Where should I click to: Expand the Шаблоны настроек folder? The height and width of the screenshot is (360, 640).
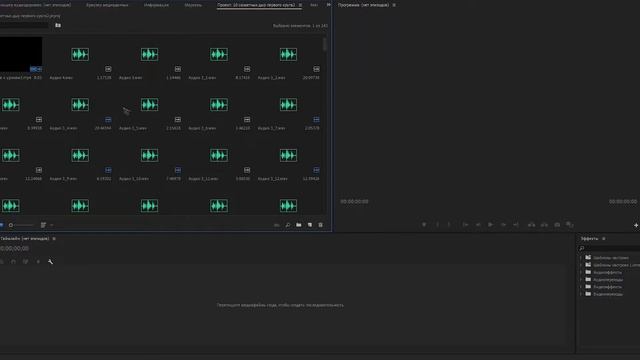(x=581, y=258)
